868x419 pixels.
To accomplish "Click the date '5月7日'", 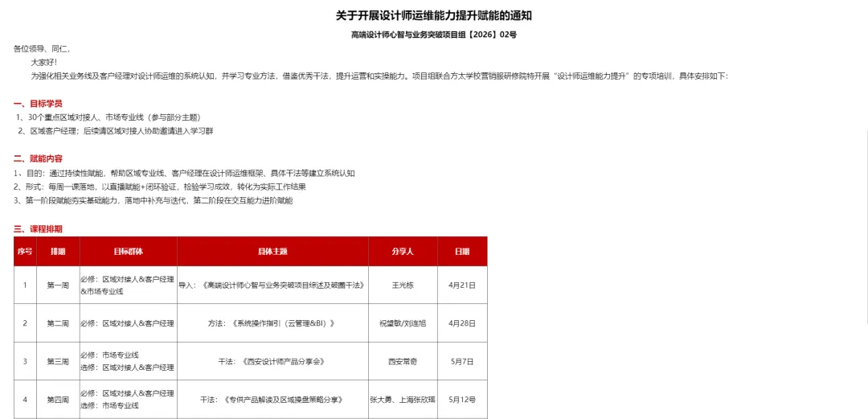I will (x=462, y=361).
